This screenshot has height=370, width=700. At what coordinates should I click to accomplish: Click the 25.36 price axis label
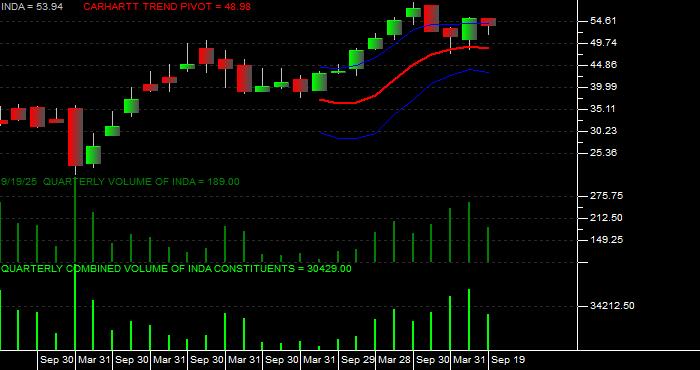point(603,153)
